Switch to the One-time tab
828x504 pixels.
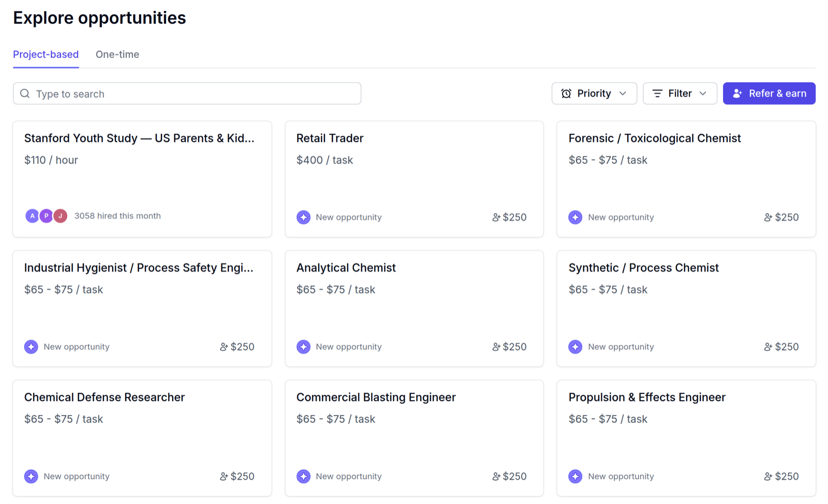point(117,54)
